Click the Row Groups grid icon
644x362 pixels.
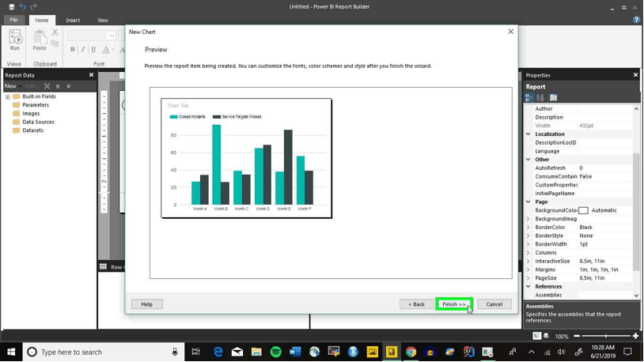pyautogui.click(x=103, y=267)
